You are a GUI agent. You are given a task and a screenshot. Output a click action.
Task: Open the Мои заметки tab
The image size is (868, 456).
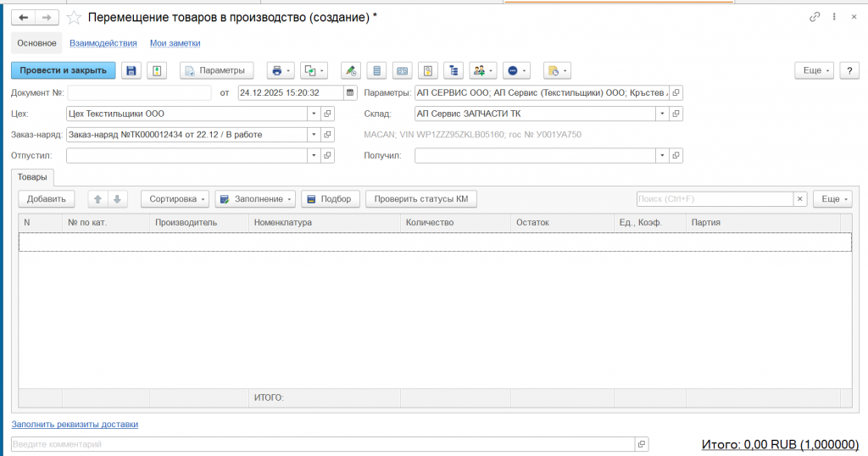pyautogui.click(x=175, y=43)
